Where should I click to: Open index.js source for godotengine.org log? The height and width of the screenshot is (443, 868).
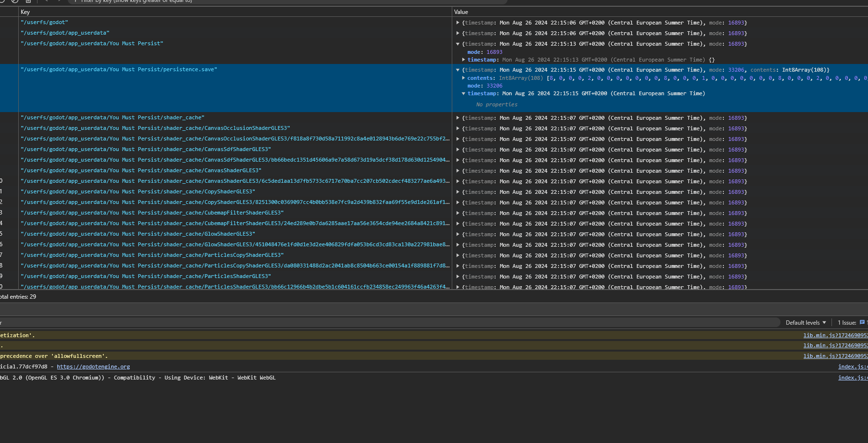click(853, 367)
